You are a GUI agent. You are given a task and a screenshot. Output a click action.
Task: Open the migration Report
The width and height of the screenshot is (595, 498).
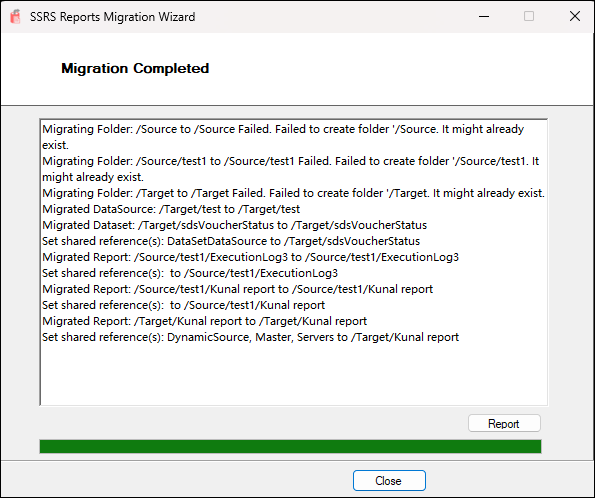pyautogui.click(x=504, y=423)
